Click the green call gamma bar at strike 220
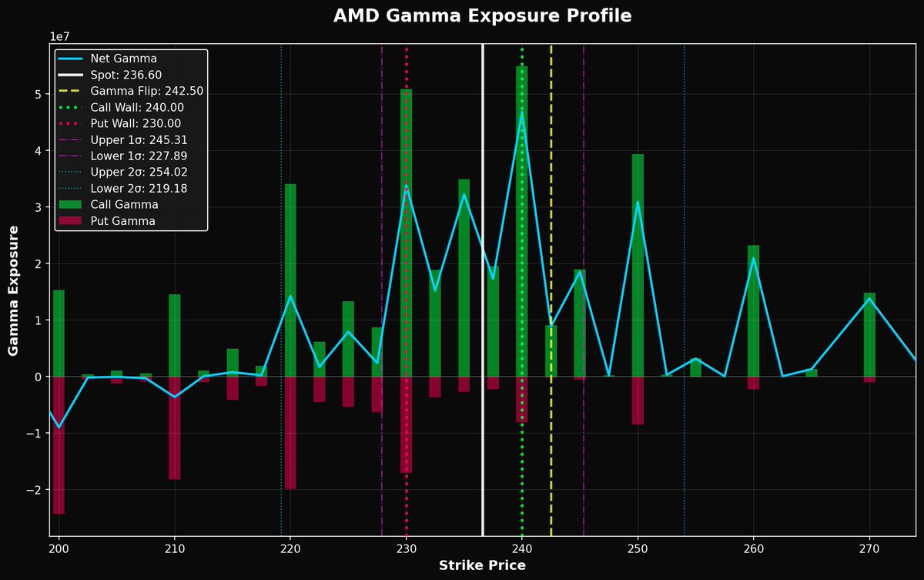This screenshot has width=924, height=580. coord(290,280)
